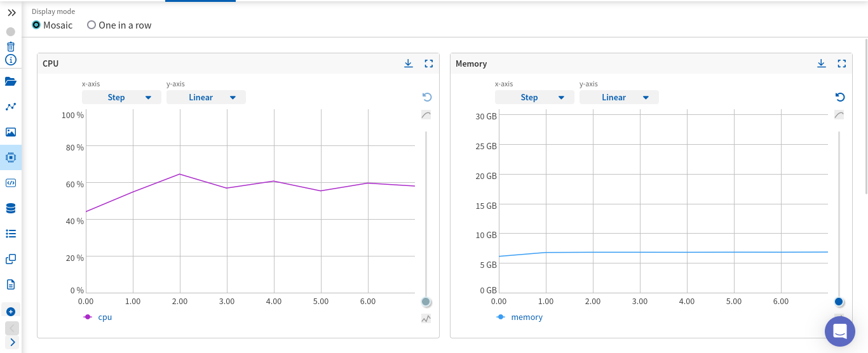
Task: Open the database cylinder icon section
Action: click(11, 208)
